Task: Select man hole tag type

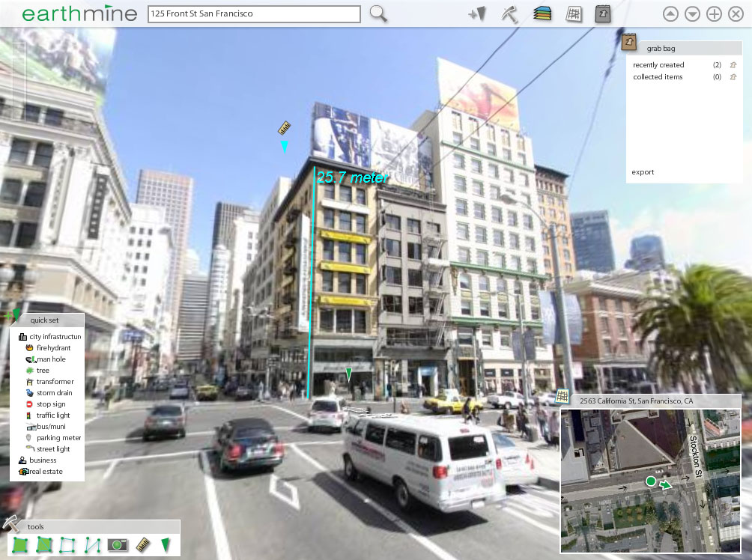Action: [x=46, y=359]
